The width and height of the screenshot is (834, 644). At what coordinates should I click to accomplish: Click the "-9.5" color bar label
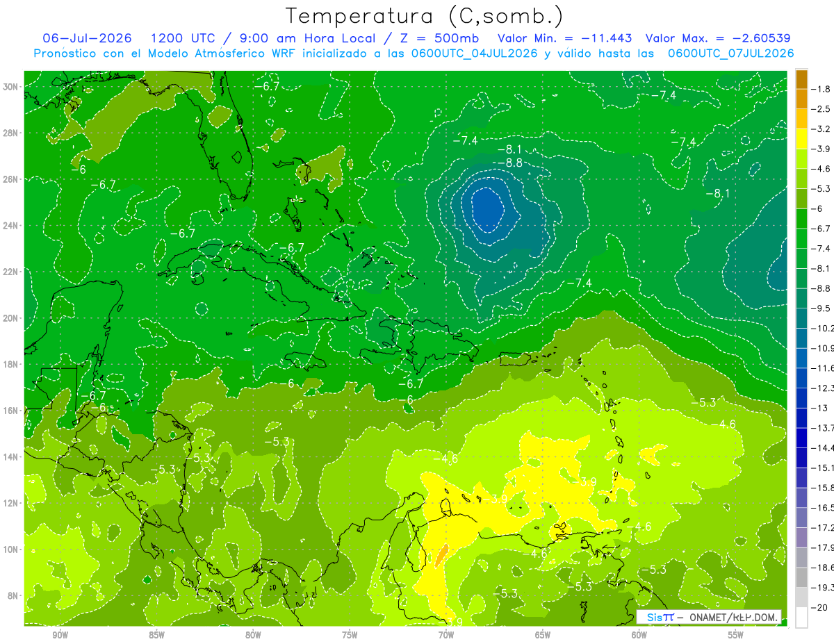tap(821, 308)
